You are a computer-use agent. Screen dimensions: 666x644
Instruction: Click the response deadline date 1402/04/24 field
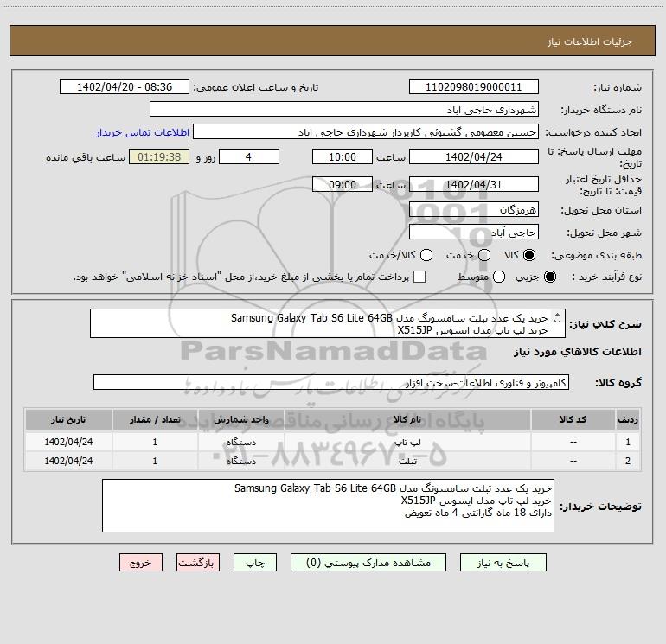(474, 156)
